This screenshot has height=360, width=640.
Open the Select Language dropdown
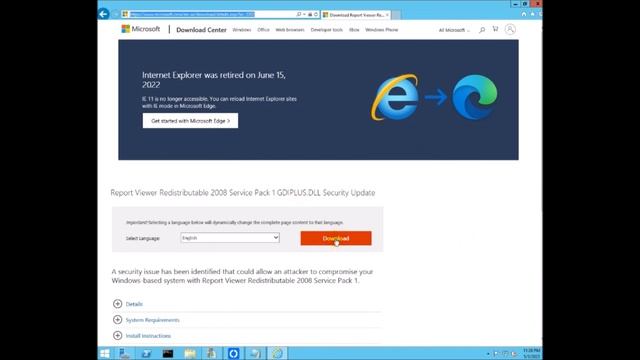click(x=230, y=238)
